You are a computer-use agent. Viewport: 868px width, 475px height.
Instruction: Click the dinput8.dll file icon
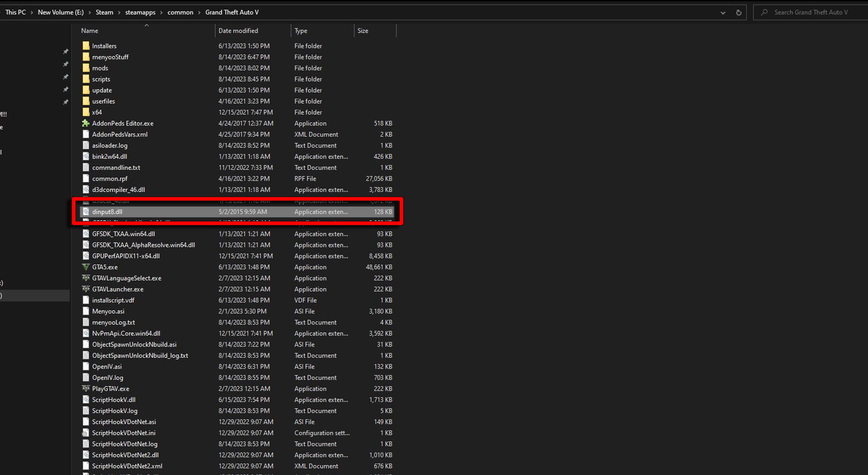pyautogui.click(x=86, y=212)
